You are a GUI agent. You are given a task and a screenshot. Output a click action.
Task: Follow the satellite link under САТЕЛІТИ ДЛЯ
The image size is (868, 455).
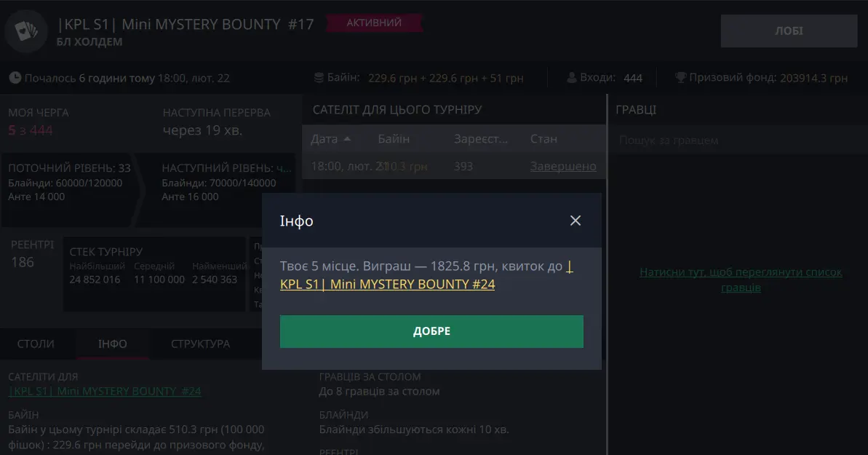(105, 391)
